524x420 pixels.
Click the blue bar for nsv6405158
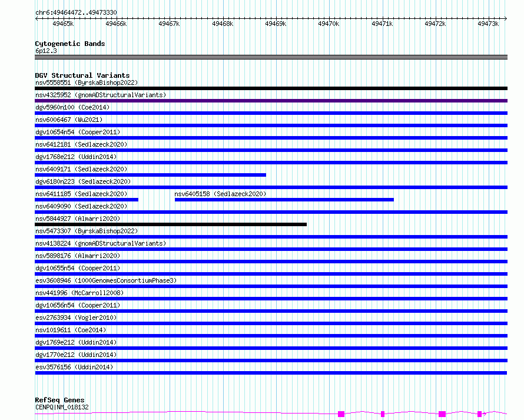[x=284, y=200]
